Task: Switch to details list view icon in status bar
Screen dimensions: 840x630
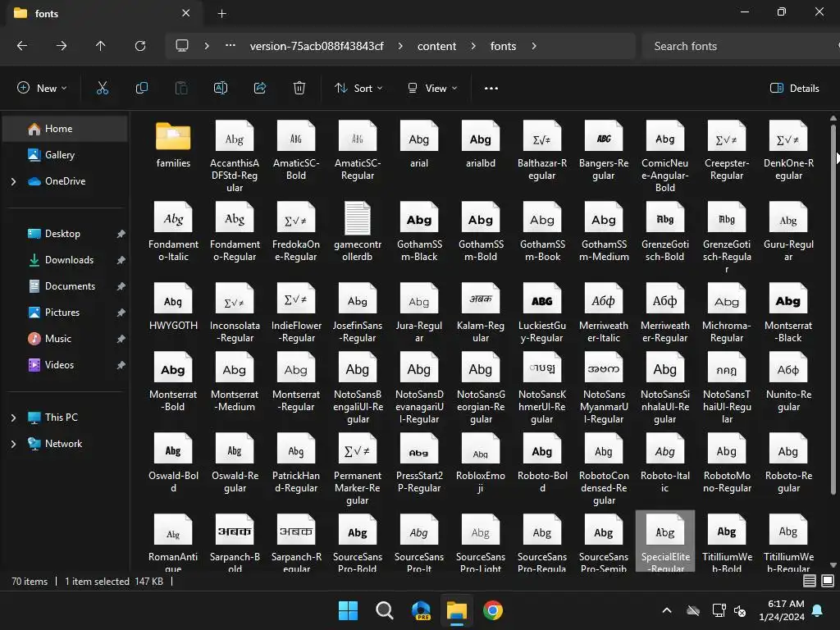Action: (810, 581)
